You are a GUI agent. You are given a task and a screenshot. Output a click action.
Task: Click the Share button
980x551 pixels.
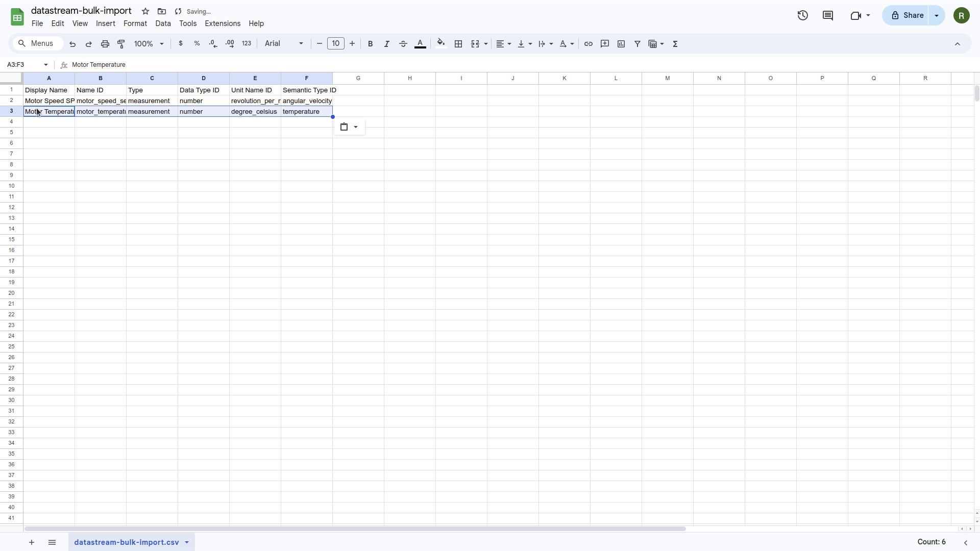tap(908, 15)
